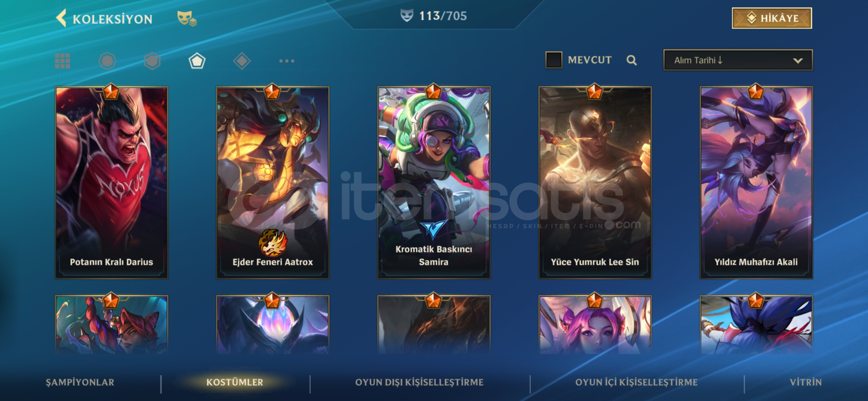This screenshot has width=868, height=401.
Task: Expand sort options via the chevron arrow
Action: (798, 61)
